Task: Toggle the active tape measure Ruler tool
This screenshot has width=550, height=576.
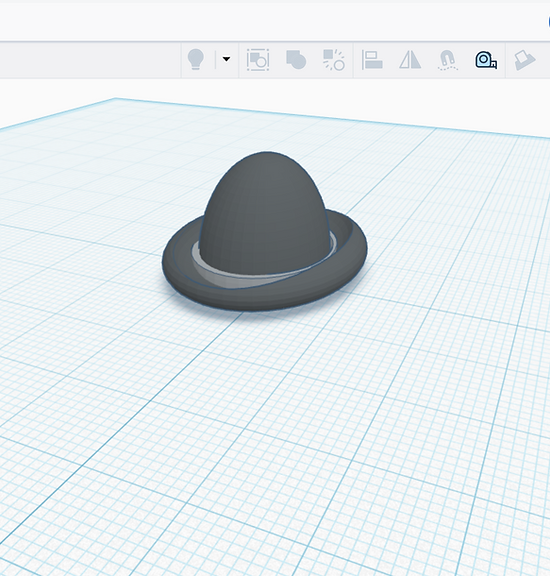Action: tap(486, 60)
